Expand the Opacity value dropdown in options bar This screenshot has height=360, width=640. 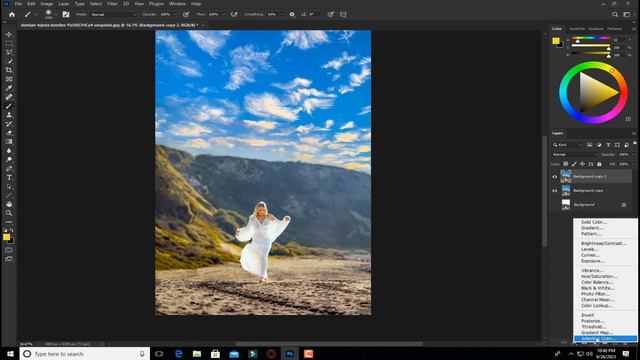176,14
